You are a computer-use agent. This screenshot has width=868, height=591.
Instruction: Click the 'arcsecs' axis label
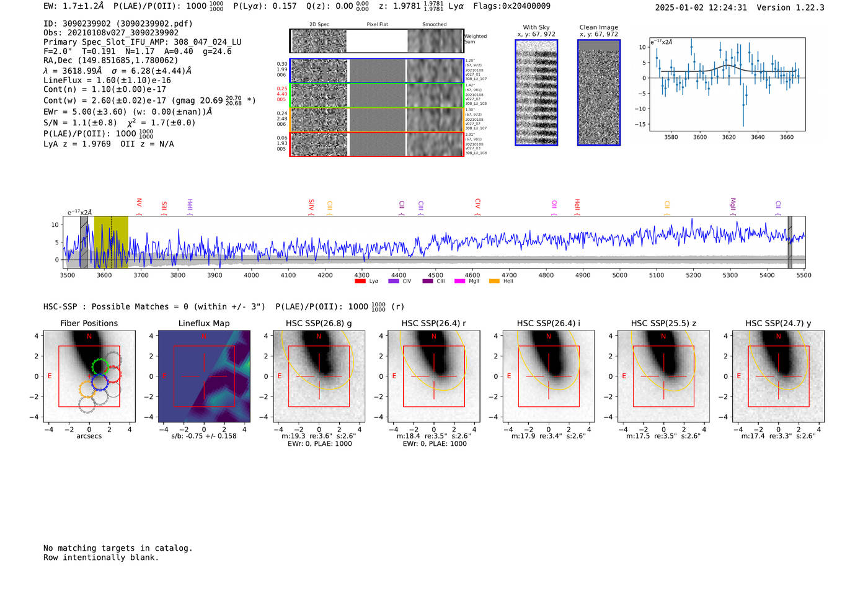coord(89,436)
